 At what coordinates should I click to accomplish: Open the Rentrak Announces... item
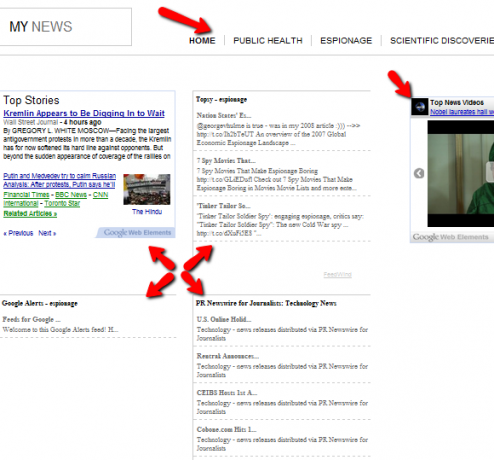(x=227, y=356)
